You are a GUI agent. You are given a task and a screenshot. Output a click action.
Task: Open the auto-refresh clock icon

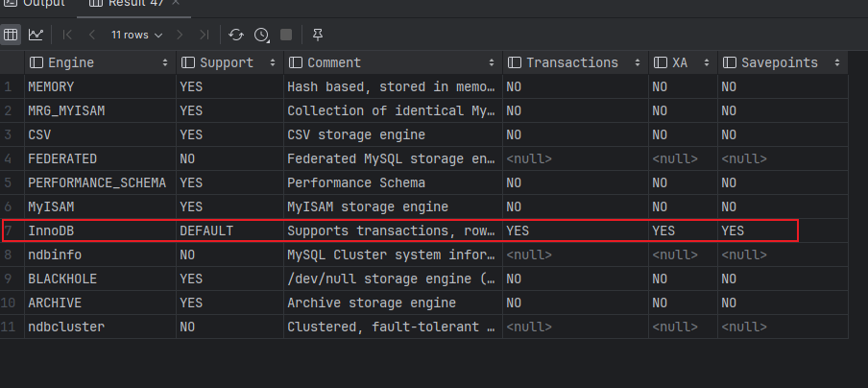[x=261, y=35]
